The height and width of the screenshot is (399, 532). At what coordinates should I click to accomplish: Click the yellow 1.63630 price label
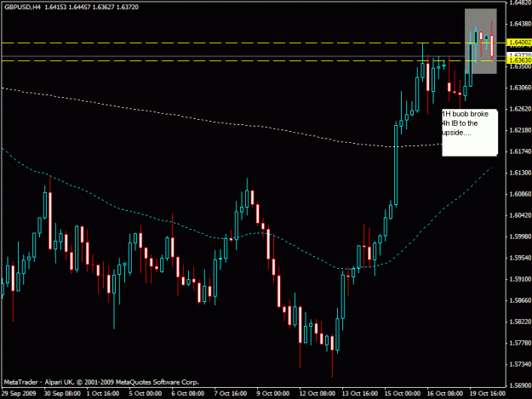coord(519,60)
